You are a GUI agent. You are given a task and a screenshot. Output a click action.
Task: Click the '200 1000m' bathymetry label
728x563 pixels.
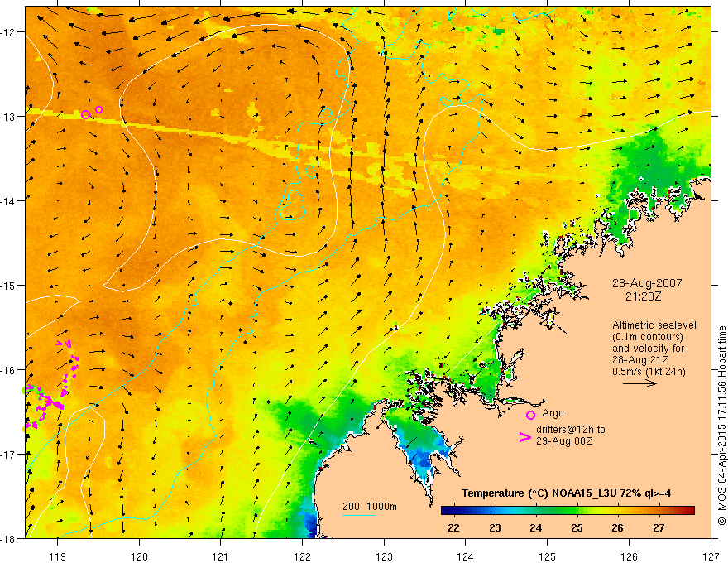pos(370,507)
